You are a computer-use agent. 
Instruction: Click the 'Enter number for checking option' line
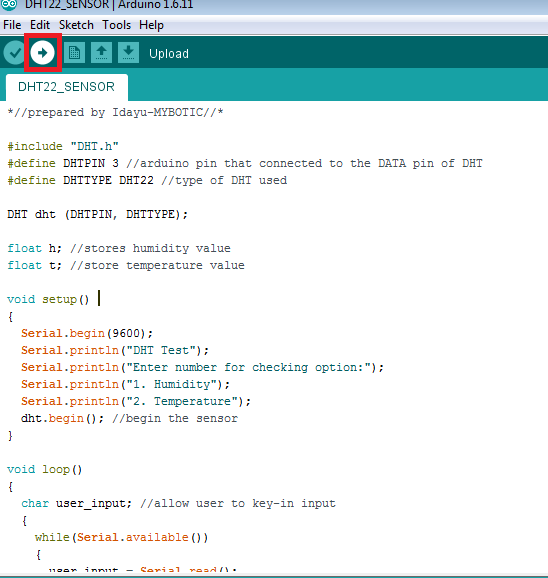(x=202, y=367)
